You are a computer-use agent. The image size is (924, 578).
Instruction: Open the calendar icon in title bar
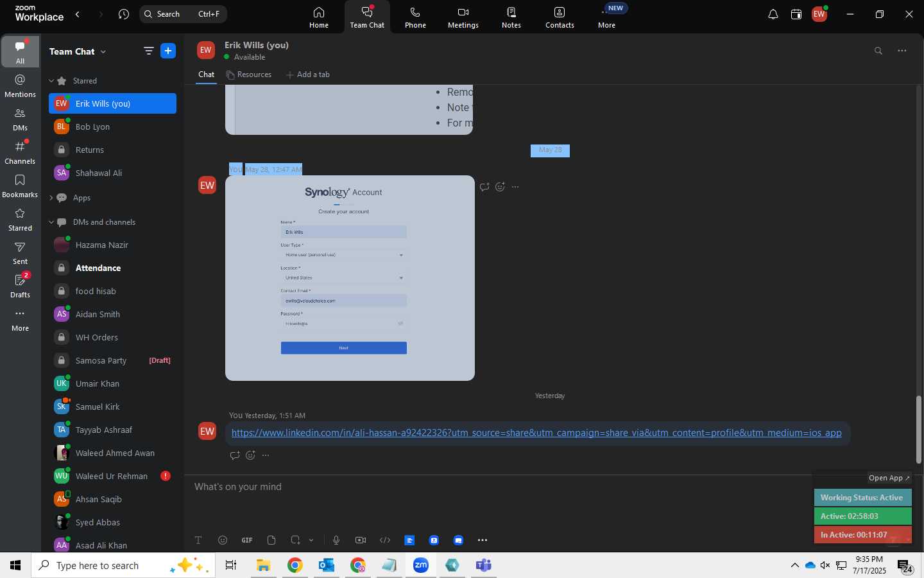click(796, 14)
